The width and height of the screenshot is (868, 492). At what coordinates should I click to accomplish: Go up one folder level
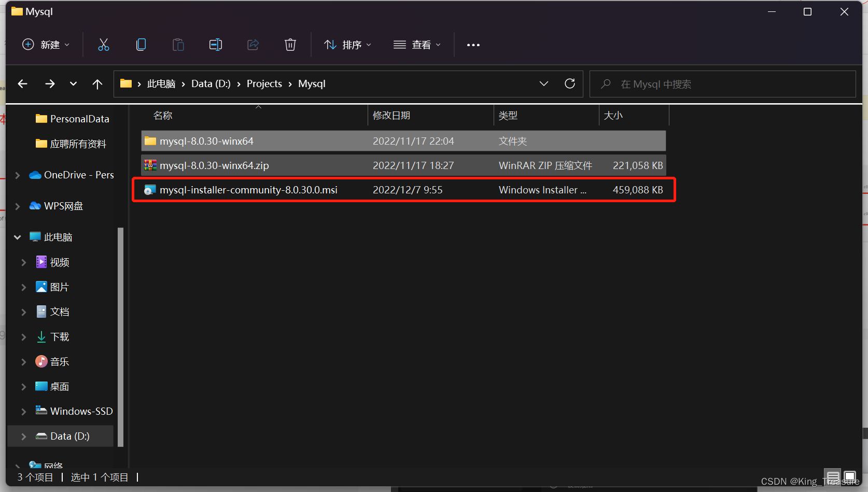97,84
